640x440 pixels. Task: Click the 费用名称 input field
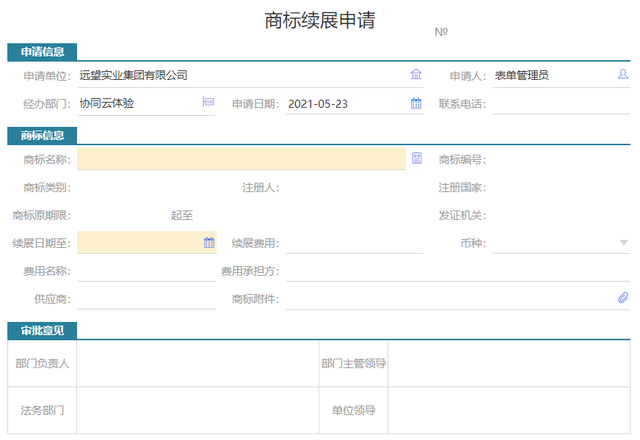(146, 271)
